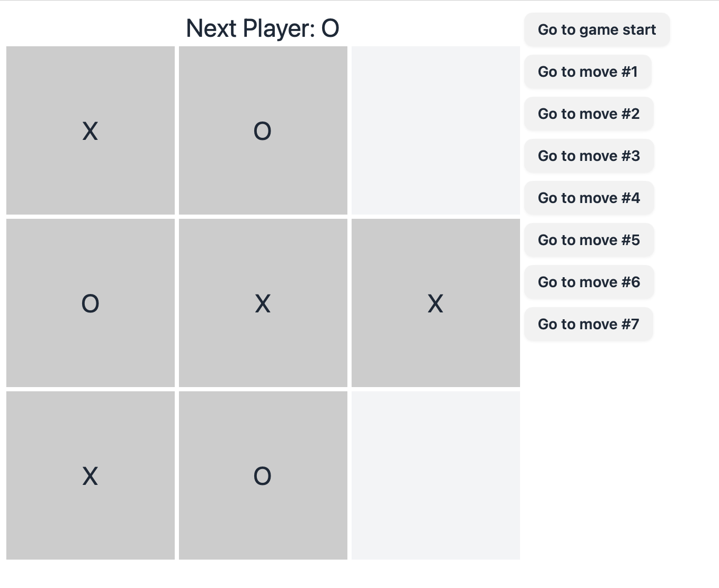Jump to the game start
The height and width of the screenshot is (588, 719).
pyautogui.click(x=597, y=29)
